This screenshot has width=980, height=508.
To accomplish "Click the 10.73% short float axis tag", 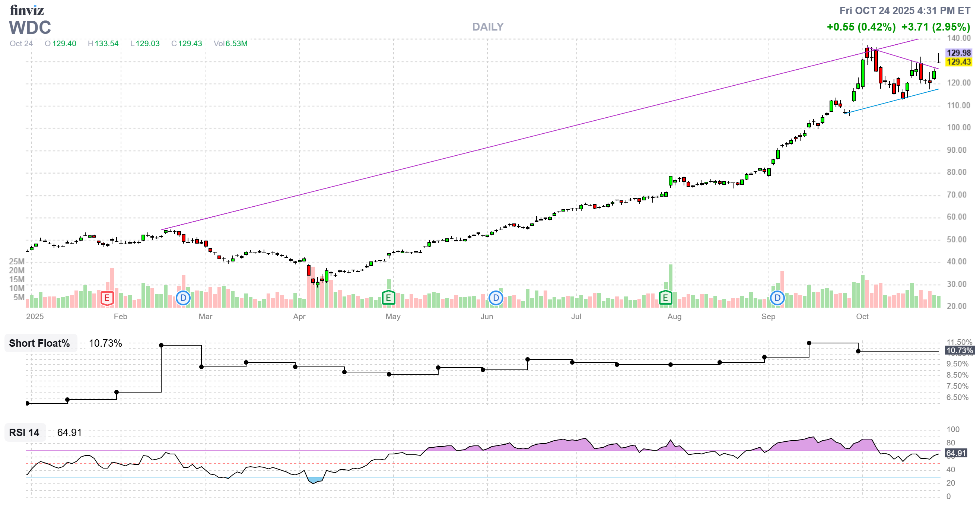I will pyautogui.click(x=959, y=350).
